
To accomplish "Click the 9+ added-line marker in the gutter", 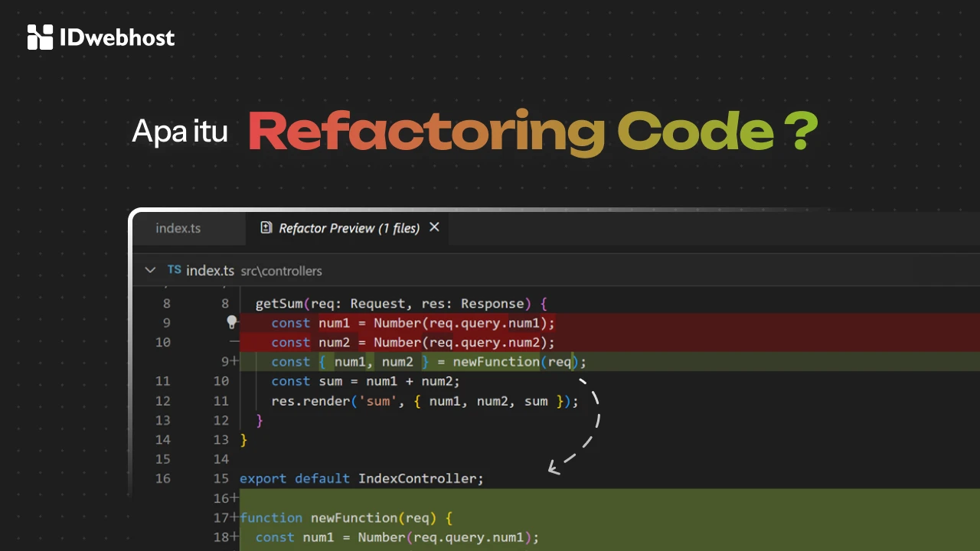I will point(228,361).
